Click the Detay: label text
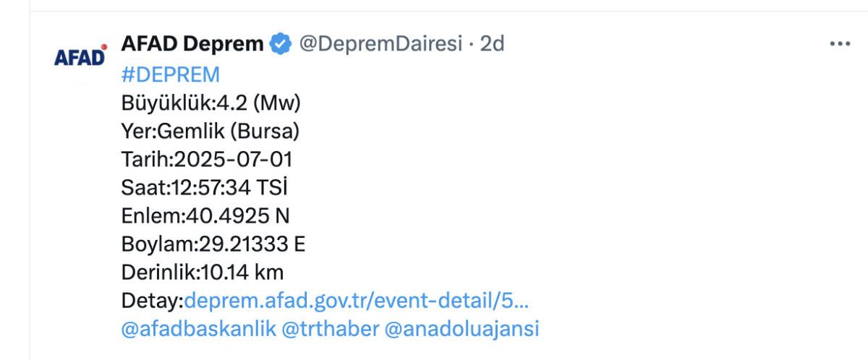 (x=153, y=301)
